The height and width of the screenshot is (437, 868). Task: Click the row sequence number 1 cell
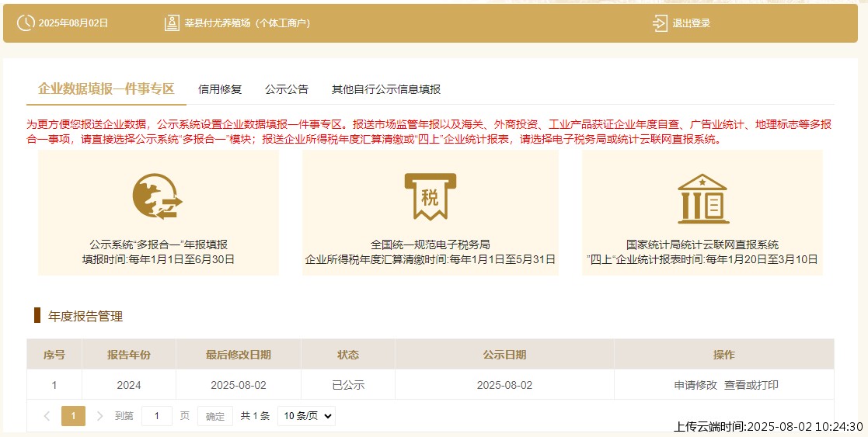54,385
